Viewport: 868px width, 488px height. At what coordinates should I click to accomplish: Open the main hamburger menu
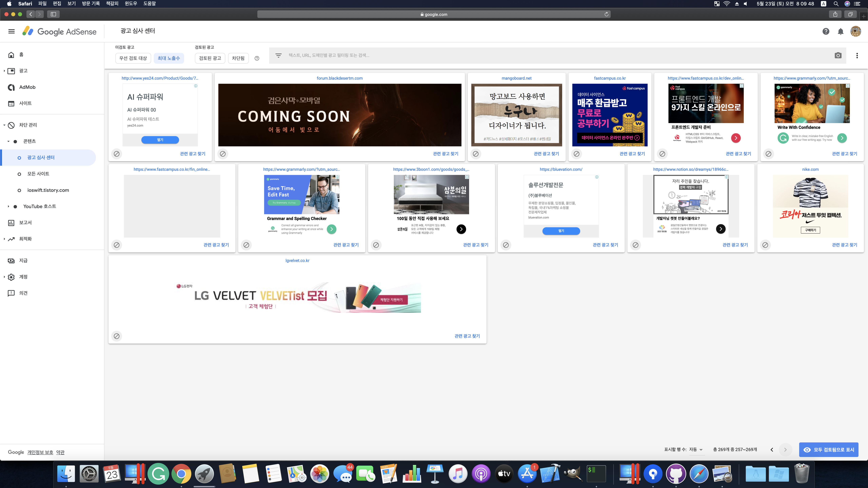(x=12, y=31)
